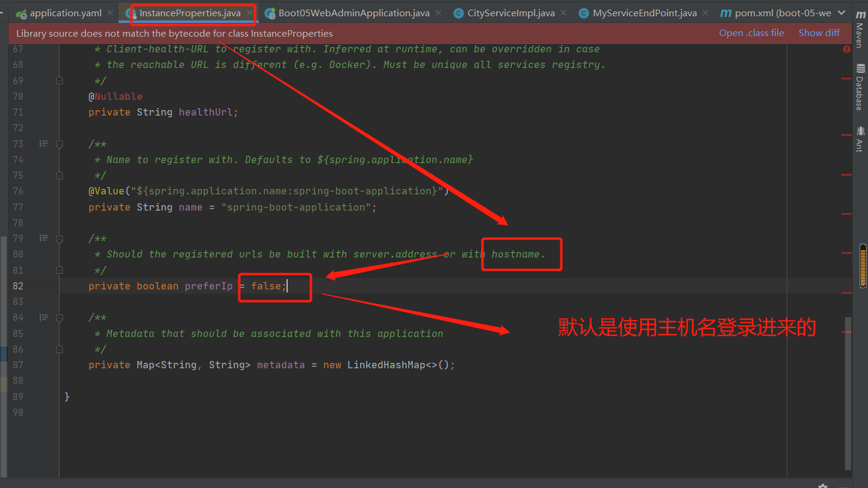Screen dimensions: 868x488
Task: Close the application.yaml tab
Action: [110, 13]
